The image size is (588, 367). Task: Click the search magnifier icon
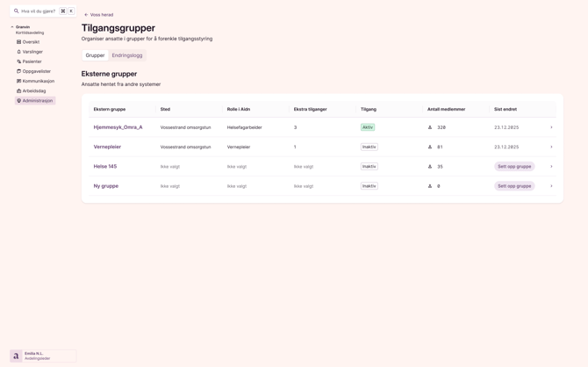17,11
